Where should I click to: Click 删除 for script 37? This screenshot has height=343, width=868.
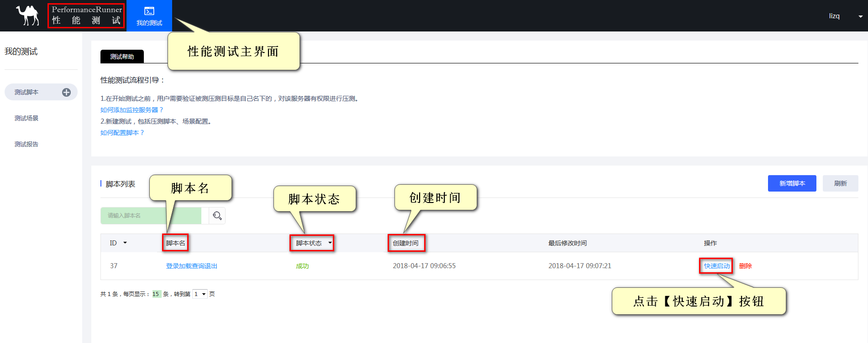pos(745,266)
